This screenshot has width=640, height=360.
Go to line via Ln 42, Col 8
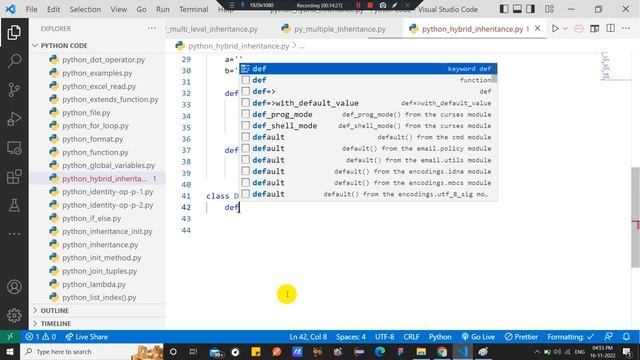point(308,337)
